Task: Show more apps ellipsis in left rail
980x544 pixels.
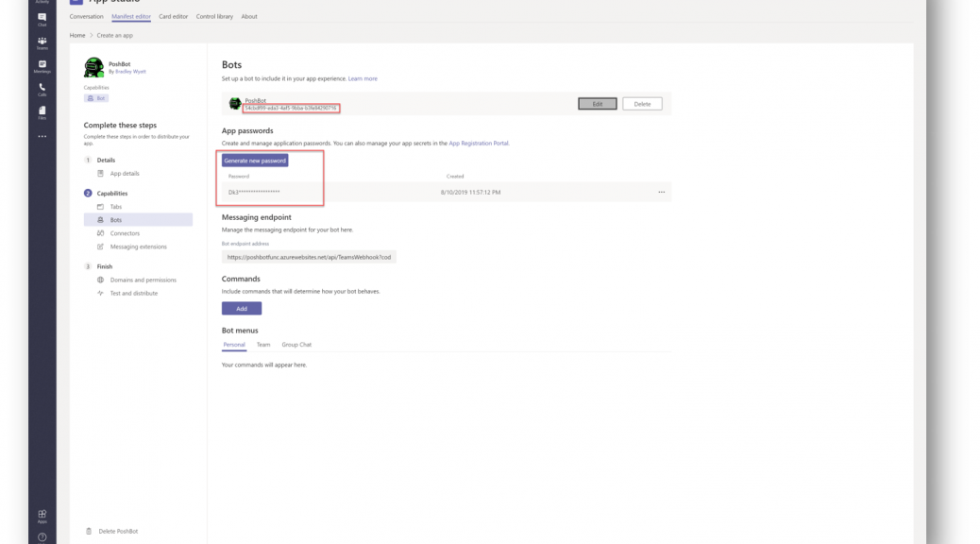Action: click(42, 136)
